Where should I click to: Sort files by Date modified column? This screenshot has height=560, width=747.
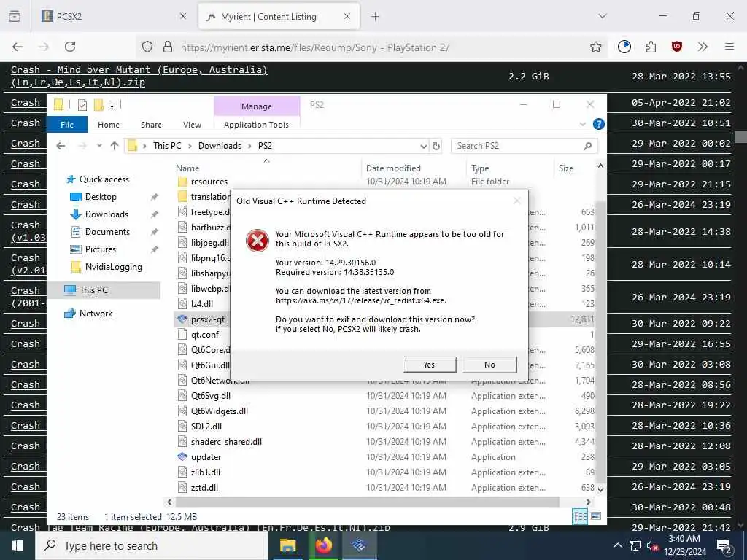coord(393,168)
